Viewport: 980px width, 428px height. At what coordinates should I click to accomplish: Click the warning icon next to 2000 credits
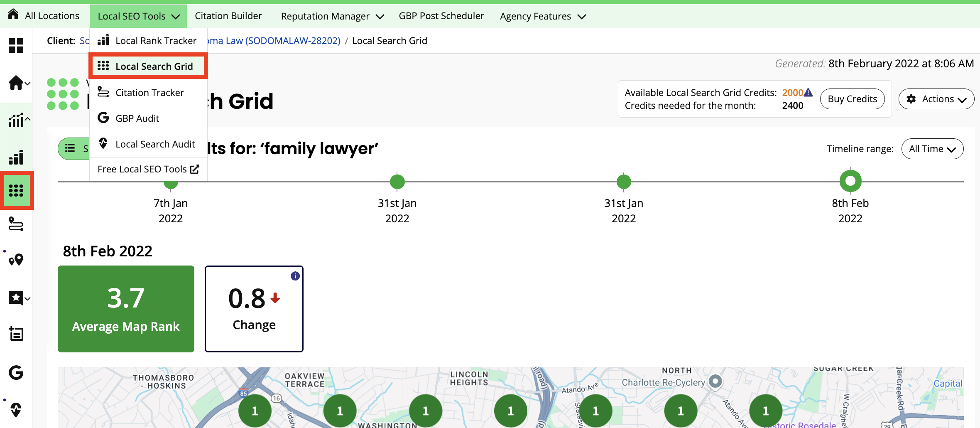pyautogui.click(x=808, y=92)
